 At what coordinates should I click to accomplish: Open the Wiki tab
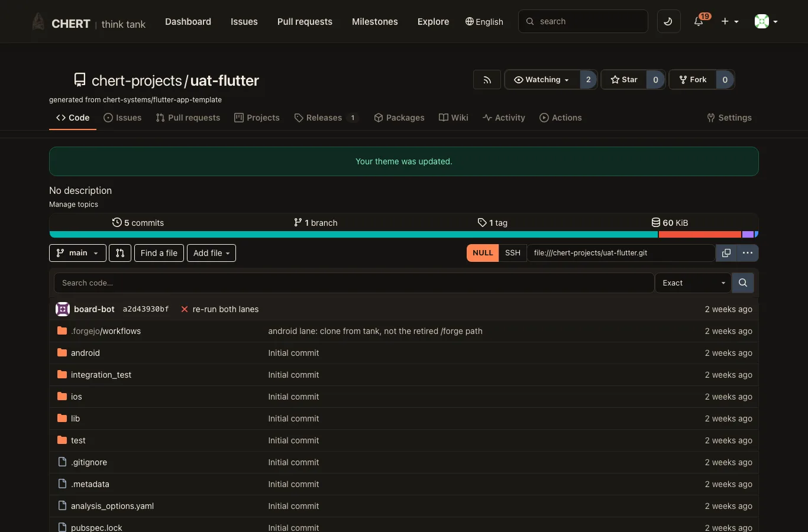click(x=454, y=118)
